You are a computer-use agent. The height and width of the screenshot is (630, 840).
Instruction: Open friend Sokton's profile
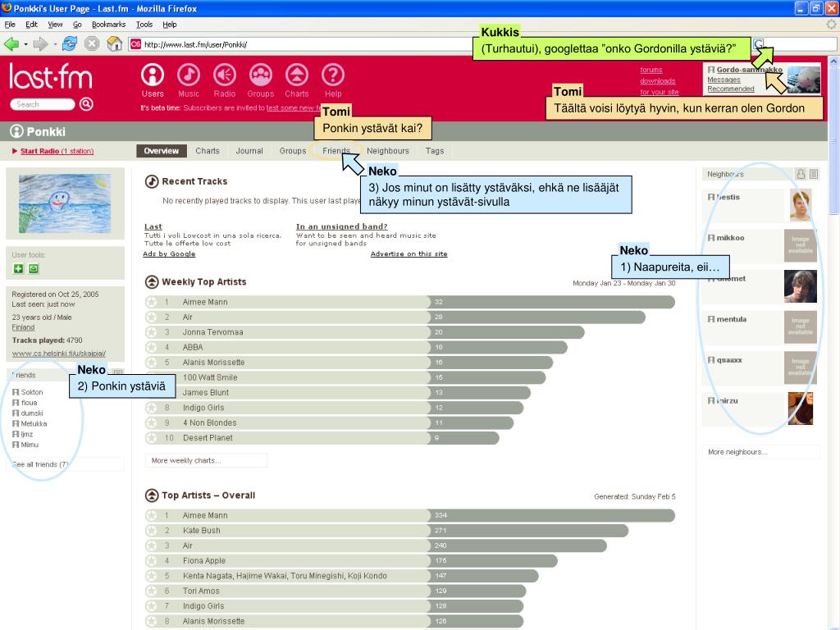pos(32,392)
